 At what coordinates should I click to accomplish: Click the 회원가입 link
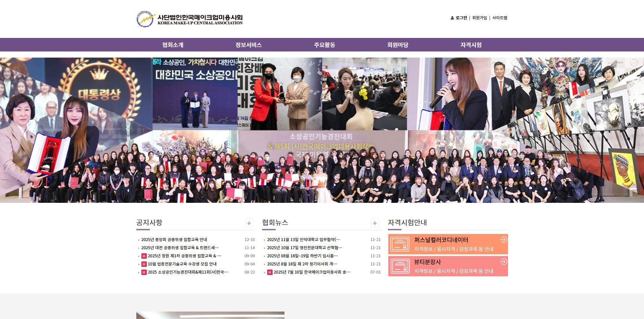pyautogui.click(x=479, y=18)
